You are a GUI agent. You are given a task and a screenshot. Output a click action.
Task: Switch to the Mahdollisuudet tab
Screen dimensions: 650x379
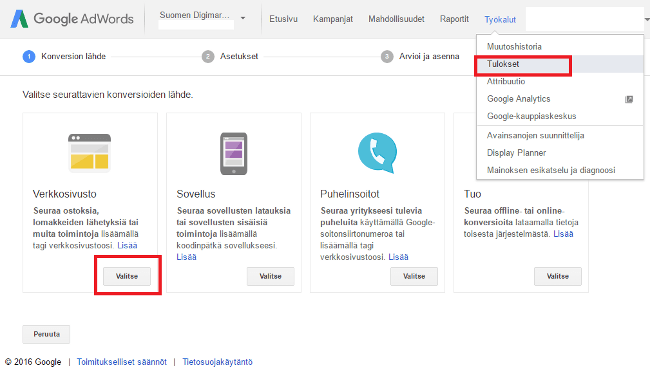coord(396,19)
